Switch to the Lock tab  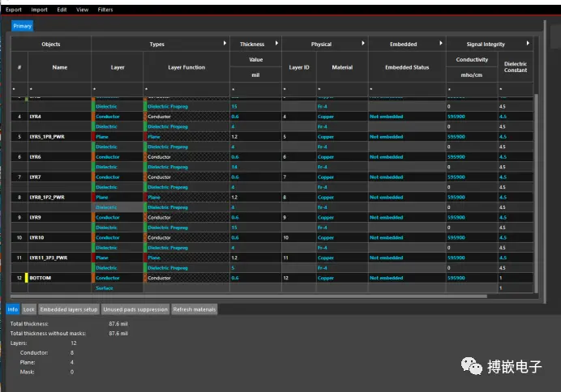[28, 309]
